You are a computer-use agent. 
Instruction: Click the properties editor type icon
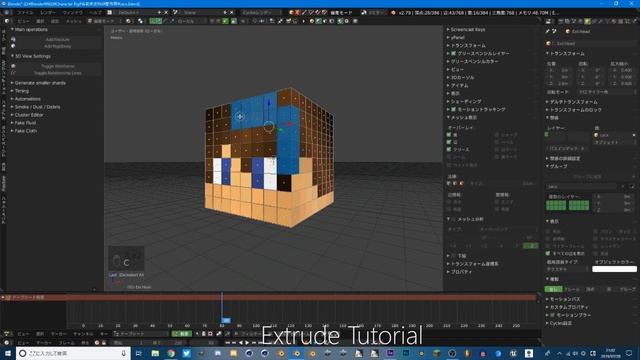[x=549, y=21]
